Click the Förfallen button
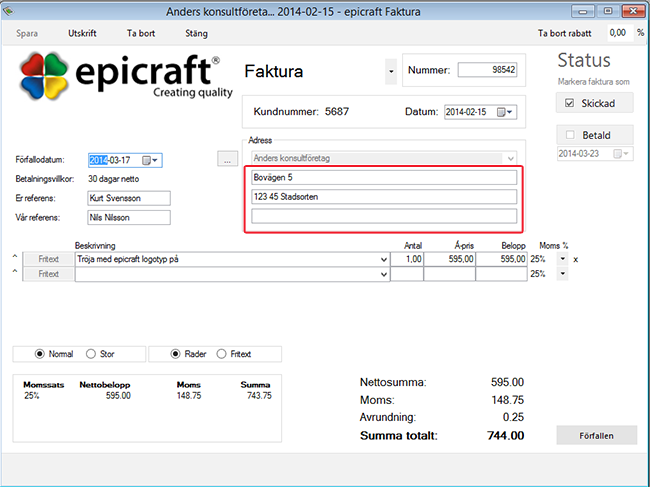The image size is (650, 487). pyautogui.click(x=597, y=436)
